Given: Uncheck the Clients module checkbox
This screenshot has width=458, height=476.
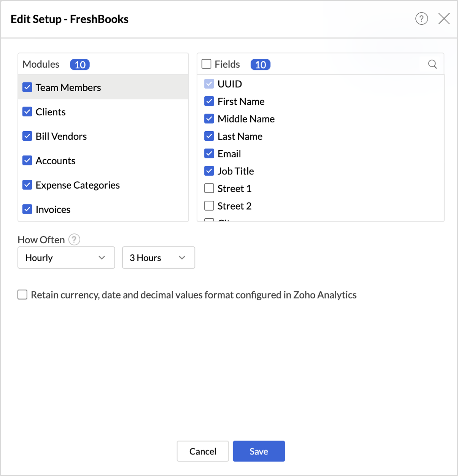Looking at the screenshot, I should pyautogui.click(x=27, y=112).
